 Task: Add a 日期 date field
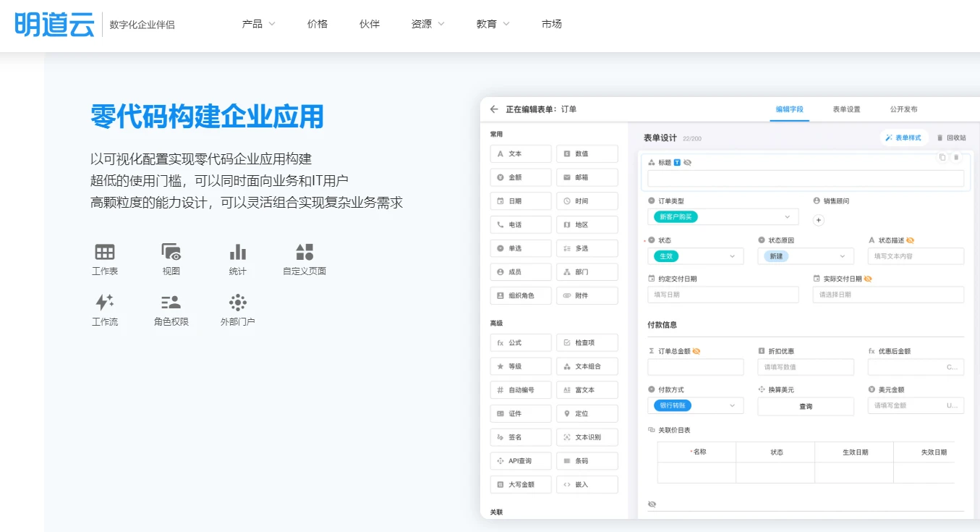click(x=521, y=201)
